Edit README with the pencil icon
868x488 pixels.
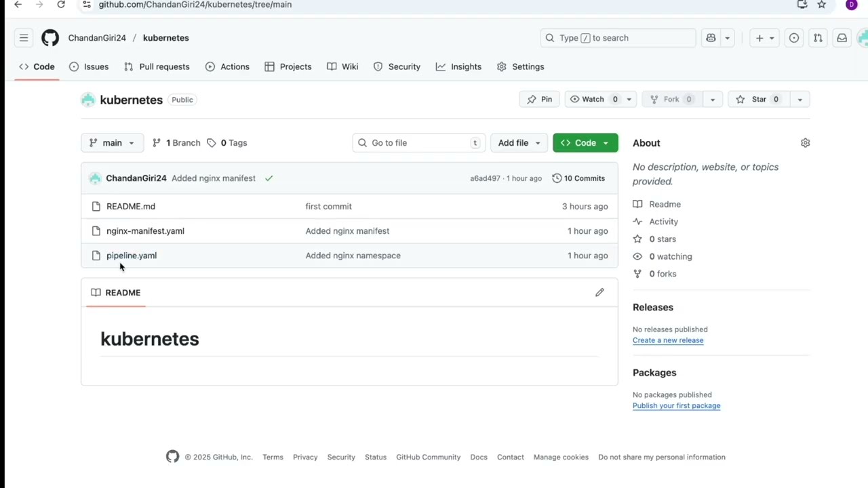pos(599,293)
